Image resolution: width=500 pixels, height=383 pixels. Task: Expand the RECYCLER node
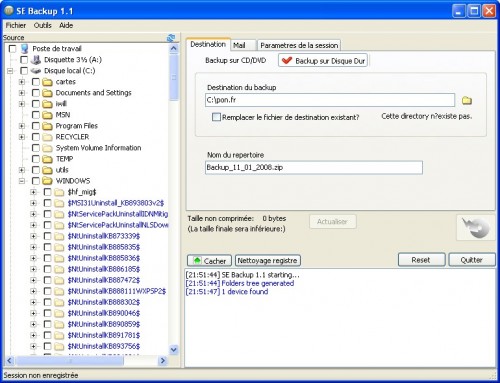tap(22, 137)
